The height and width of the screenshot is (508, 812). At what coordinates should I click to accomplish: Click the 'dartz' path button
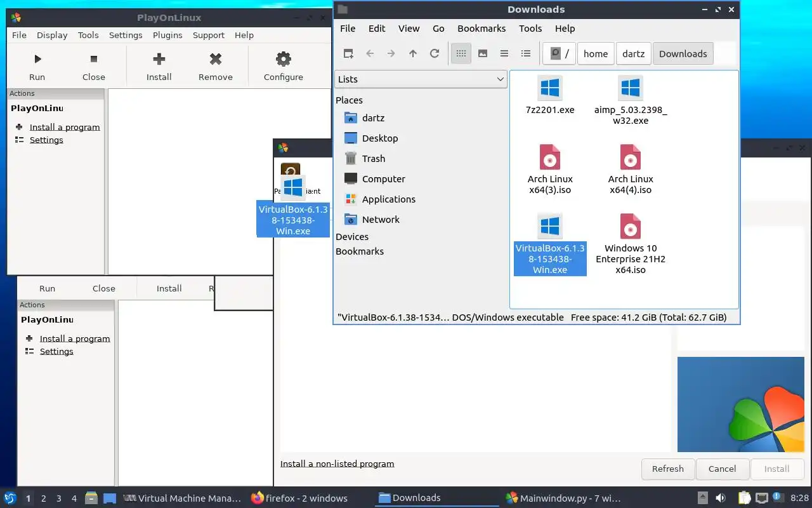[x=633, y=53]
